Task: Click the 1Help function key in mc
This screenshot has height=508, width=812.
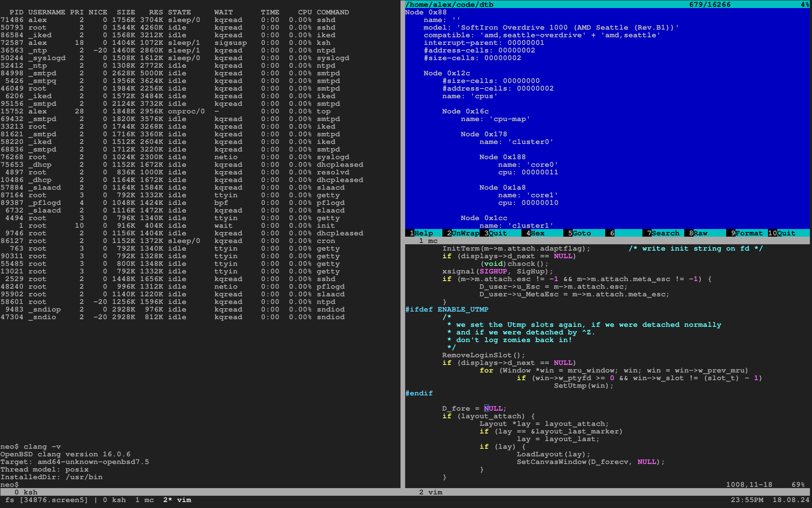Action: [423, 233]
